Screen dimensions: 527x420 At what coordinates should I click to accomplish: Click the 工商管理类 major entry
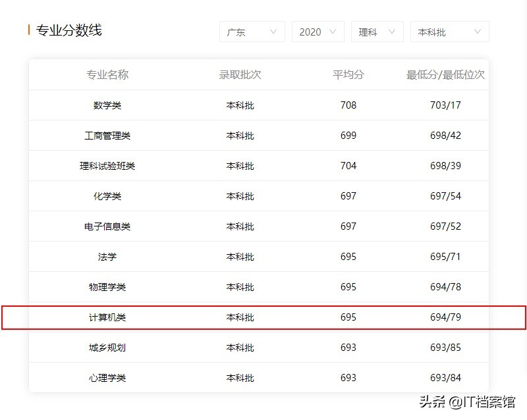click(x=107, y=136)
